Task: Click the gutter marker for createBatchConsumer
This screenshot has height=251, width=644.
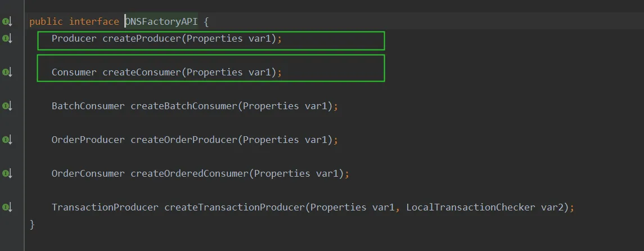Action: [7, 106]
